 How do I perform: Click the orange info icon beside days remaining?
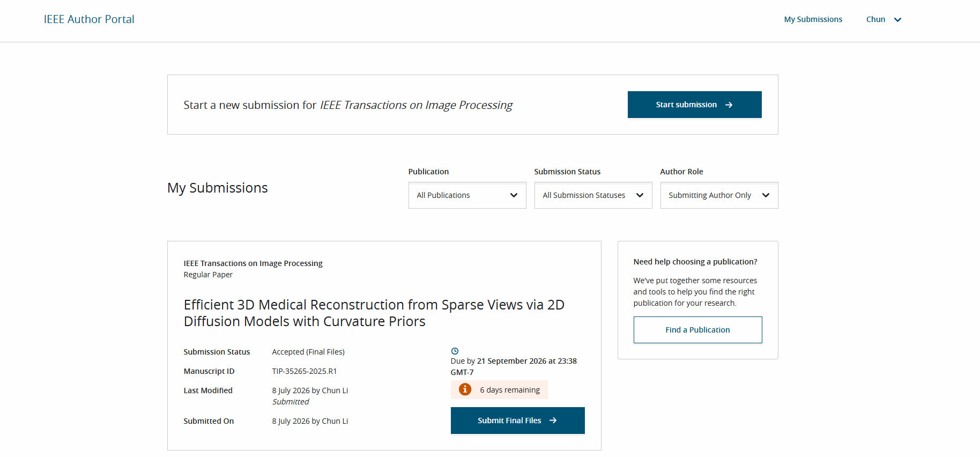pyautogui.click(x=465, y=389)
